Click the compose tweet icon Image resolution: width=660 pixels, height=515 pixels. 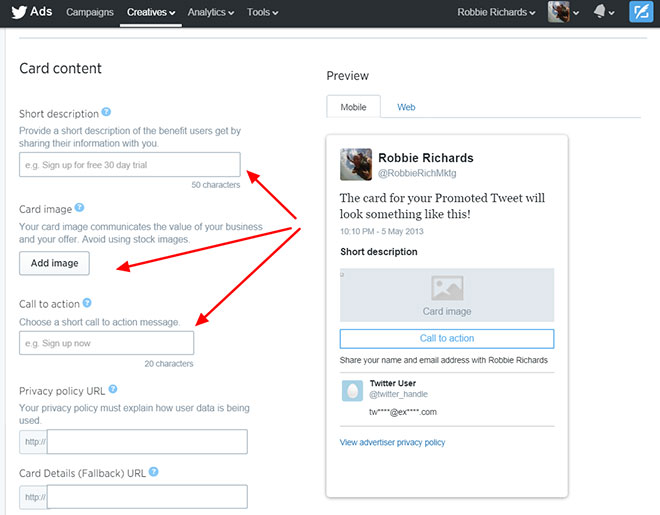pos(641,13)
